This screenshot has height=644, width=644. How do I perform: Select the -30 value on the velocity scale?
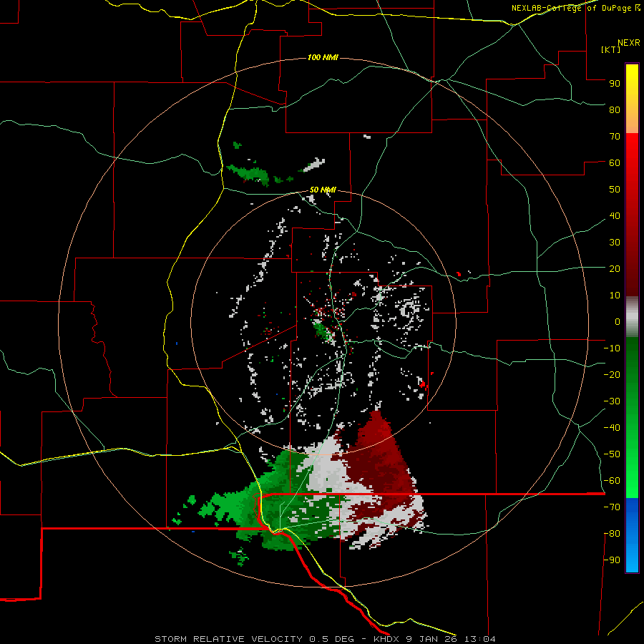click(x=612, y=401)
